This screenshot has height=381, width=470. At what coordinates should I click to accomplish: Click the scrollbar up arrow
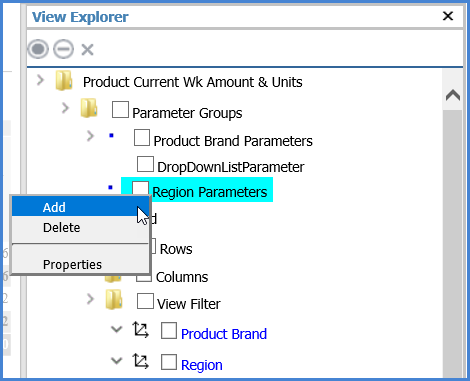tap(453, 95)
